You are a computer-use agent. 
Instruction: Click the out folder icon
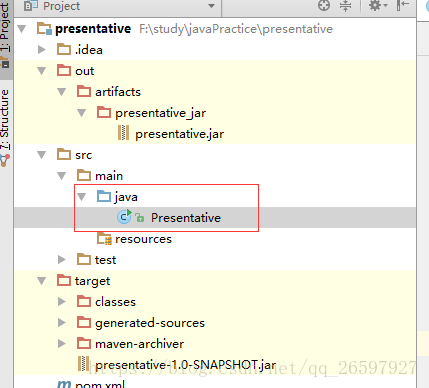point(64,70)
